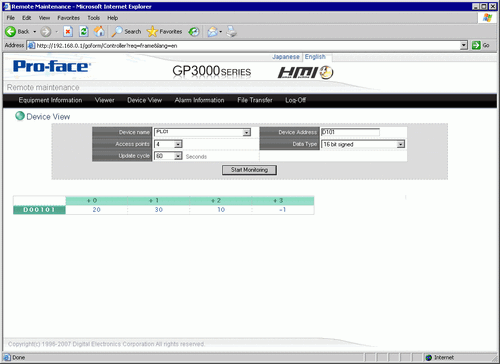Screen dimensions: 500x364
Task: Click the Mail envelope icon
Action: tap(213, 32)
